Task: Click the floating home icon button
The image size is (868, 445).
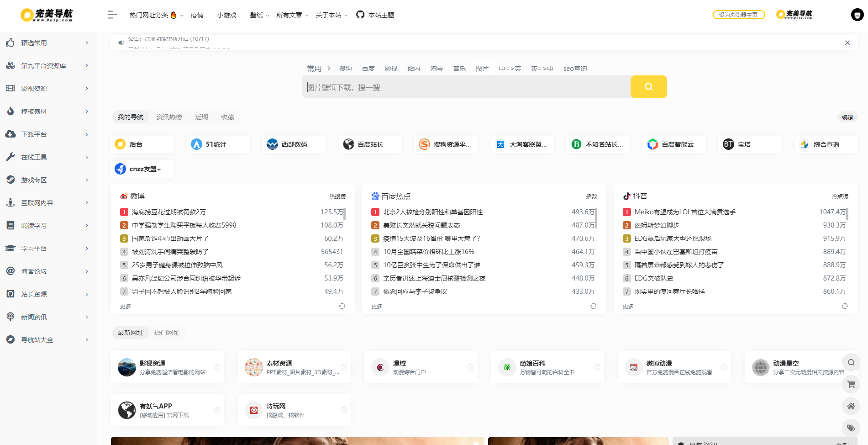Action: 851,406
